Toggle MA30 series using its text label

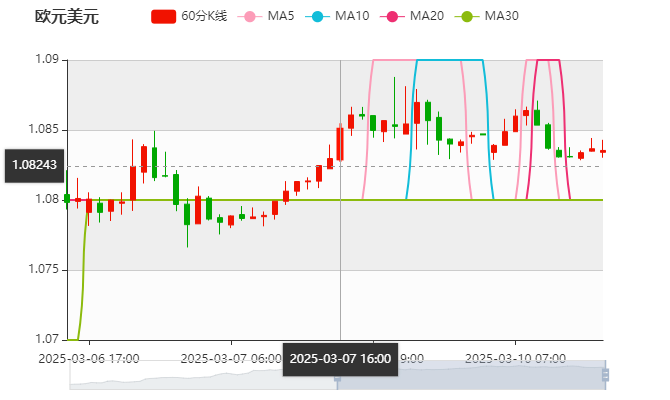coord(501,16)
